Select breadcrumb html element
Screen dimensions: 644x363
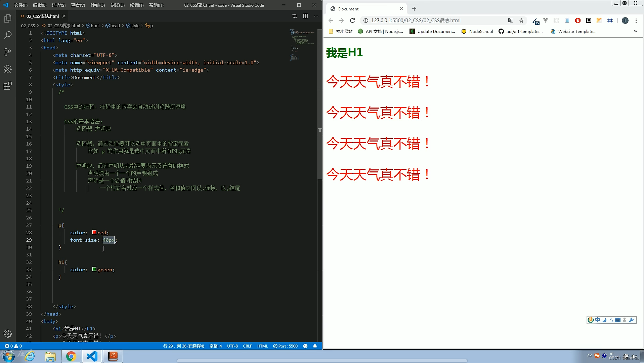pos(93,26)
